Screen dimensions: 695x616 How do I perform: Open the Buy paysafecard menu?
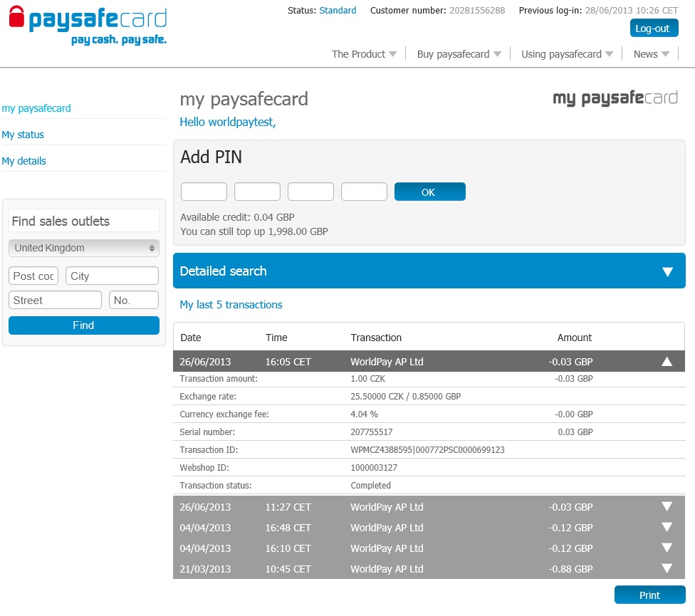[459, 54]
